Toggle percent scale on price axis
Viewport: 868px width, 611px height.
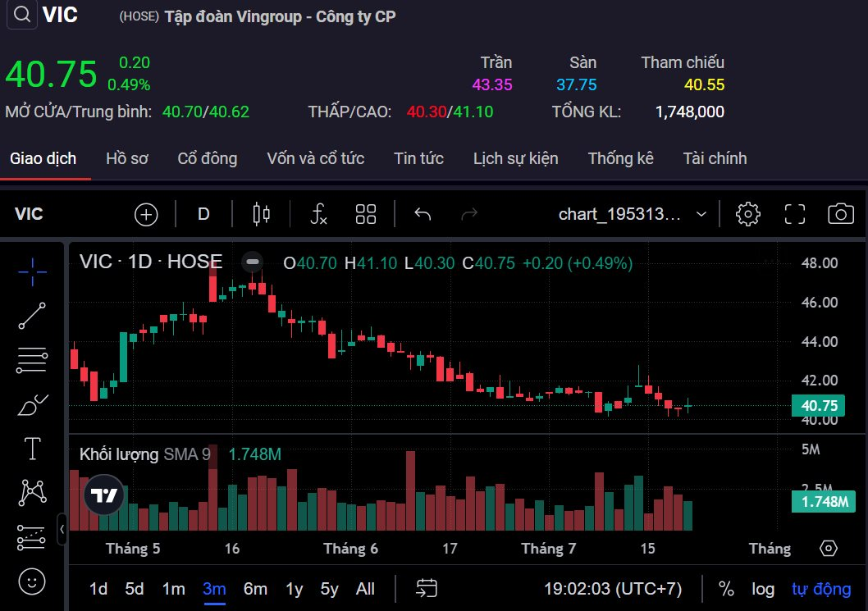[x=726, y=589]
